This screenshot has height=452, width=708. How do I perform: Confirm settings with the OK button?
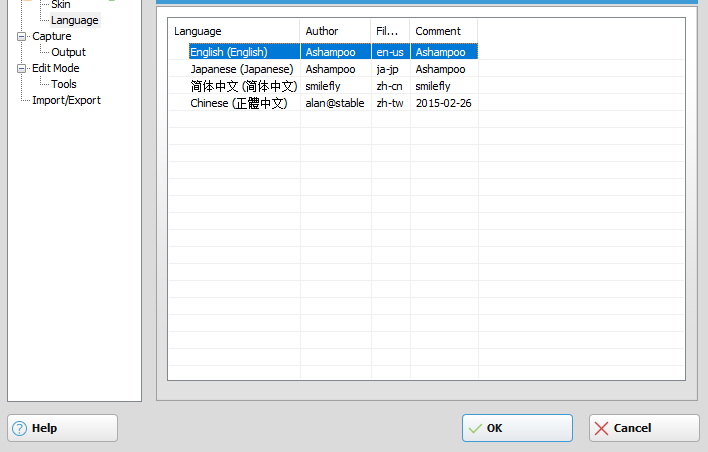[517, 428]
